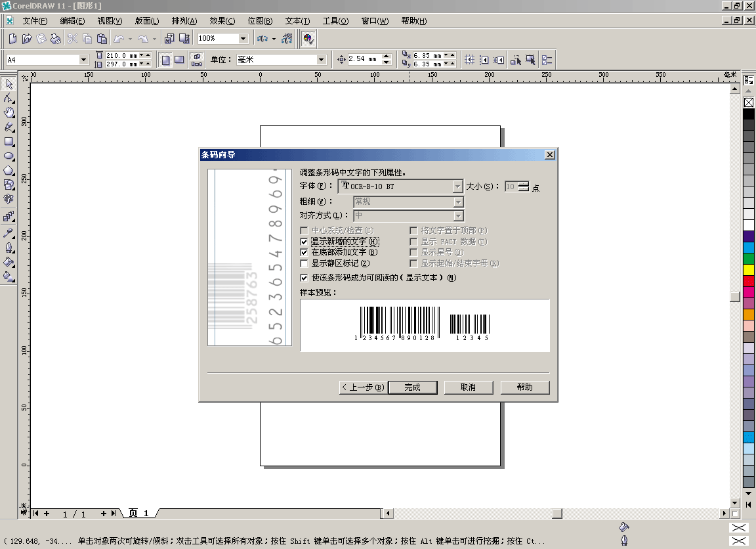Image resolution: width=756 pixels, height=549 pixels.
Task: Choose the Polygon tool
Action: pos(9,171)
